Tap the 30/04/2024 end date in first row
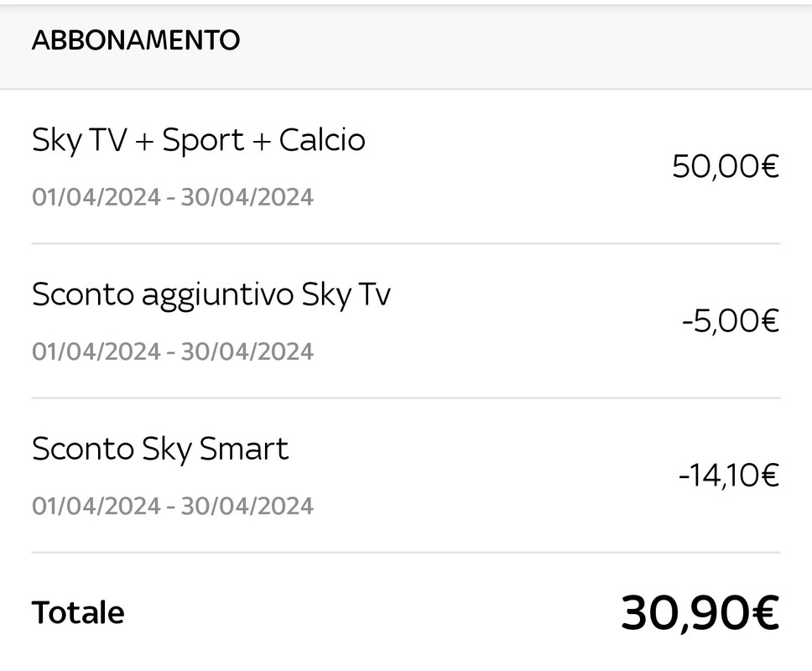 coord(247,197)
